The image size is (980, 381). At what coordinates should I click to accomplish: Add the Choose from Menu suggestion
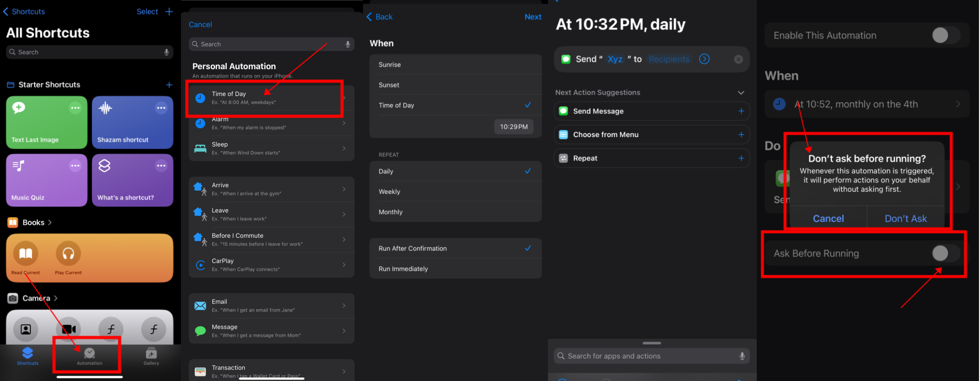click(741, 135)
